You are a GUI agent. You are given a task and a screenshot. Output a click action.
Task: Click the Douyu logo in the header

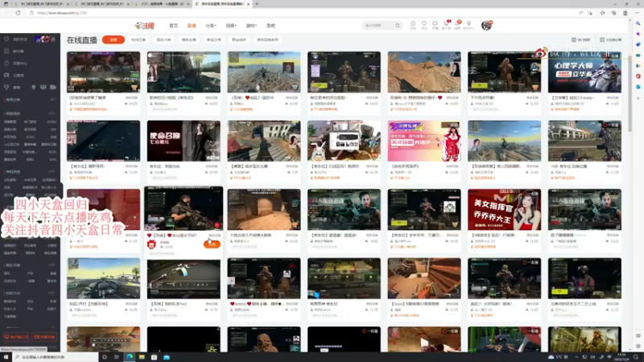(x=145, y=26)
